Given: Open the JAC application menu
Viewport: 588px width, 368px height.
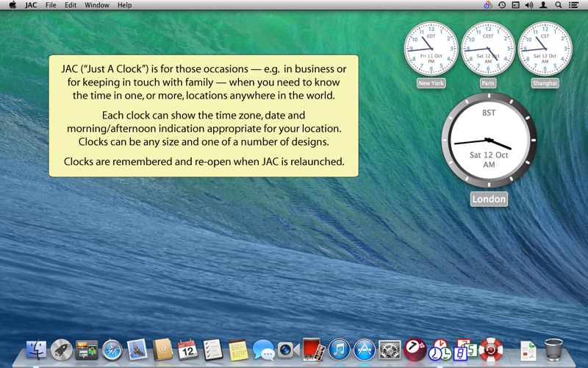Looking at the screenshot, I should point(31,5).
